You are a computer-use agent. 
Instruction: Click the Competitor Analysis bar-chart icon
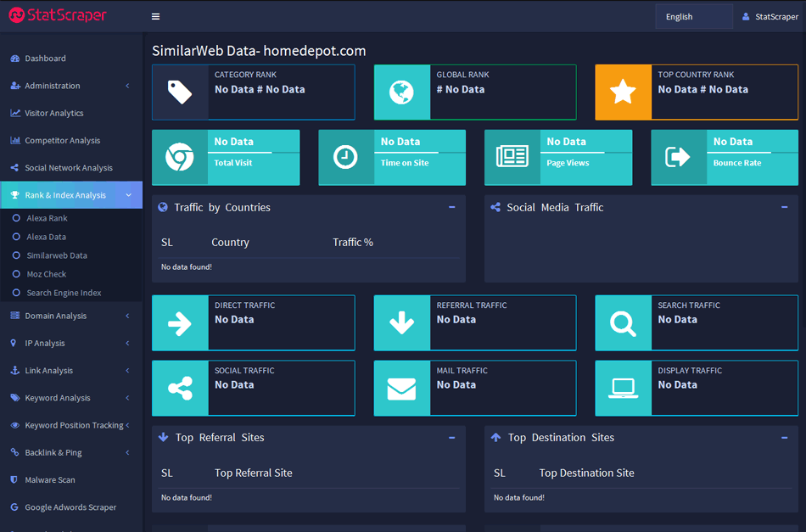point(15,140)
